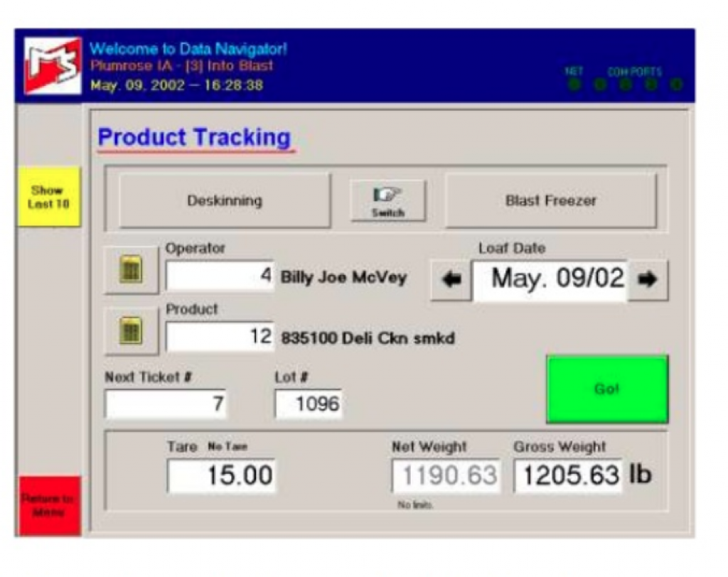Click the Gross Weight reading 1205.63

coord(567,475)
